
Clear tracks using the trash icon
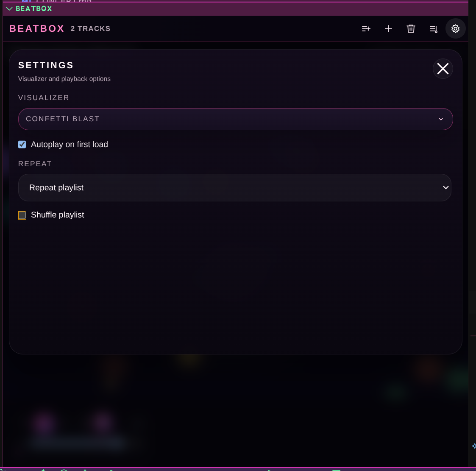[x=411, y=28]
